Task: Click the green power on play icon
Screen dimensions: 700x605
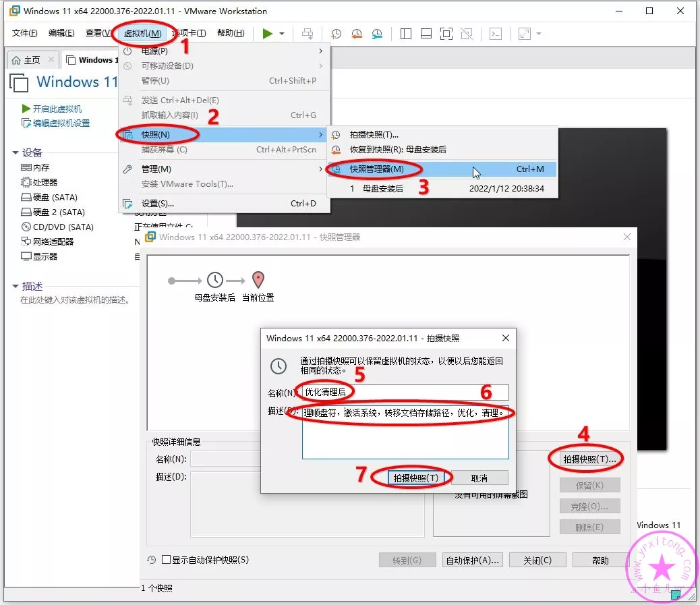Action: click(x=268, y=34)
